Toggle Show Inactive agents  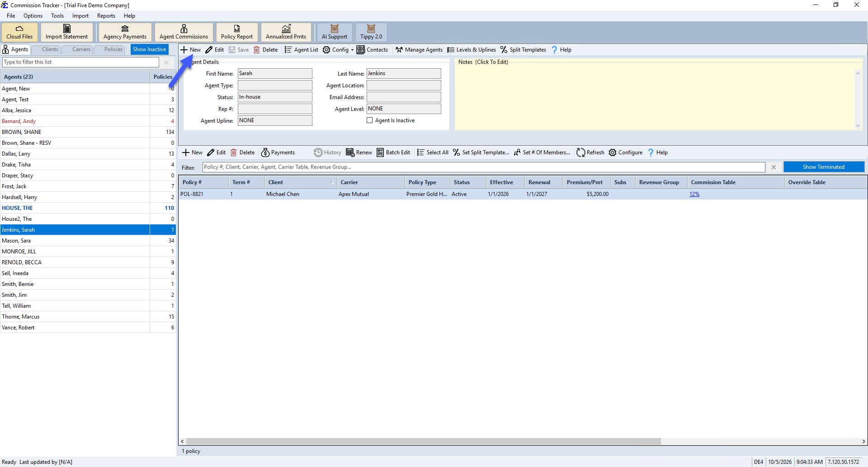pos(149,49)
